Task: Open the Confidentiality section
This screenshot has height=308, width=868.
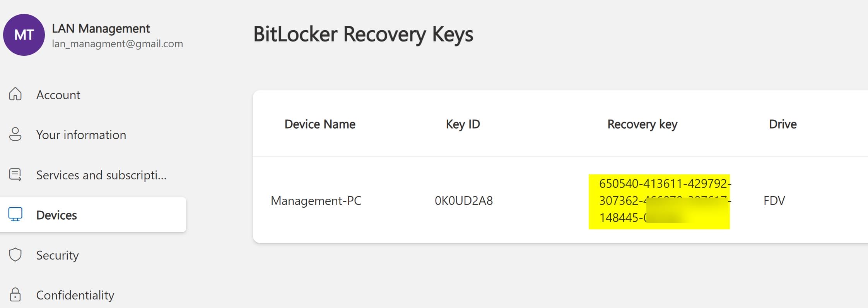Action: (75, 295)
